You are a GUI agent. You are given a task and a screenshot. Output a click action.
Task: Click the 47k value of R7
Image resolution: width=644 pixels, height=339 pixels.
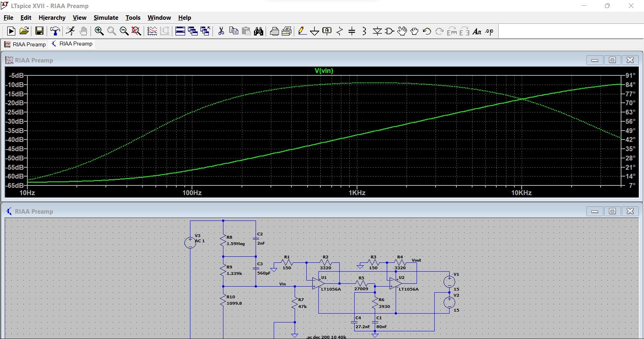[302, 306]
